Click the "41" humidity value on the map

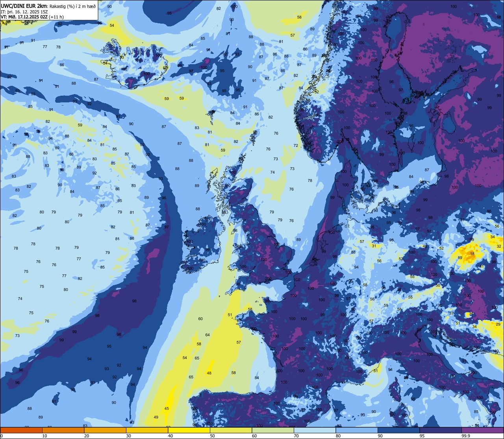482,267
